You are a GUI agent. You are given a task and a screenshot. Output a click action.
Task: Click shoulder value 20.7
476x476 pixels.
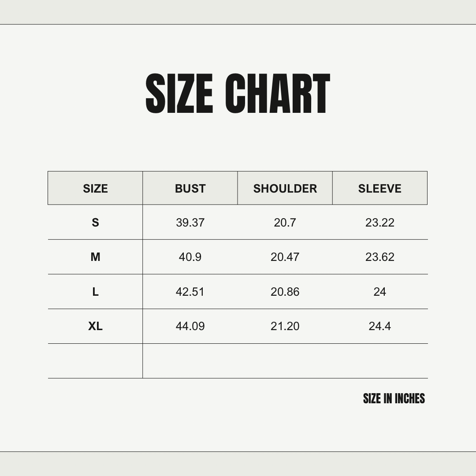coord(285,223)
